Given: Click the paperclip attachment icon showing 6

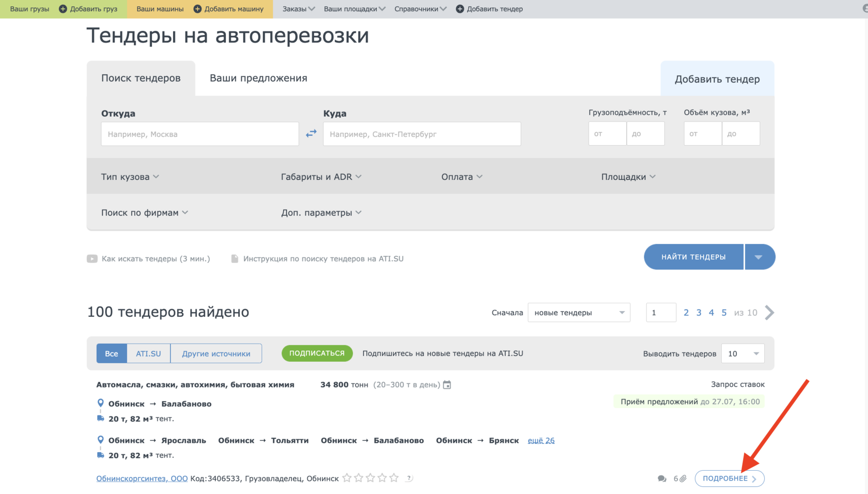Looking at the screenshot, I should point(683,478).
